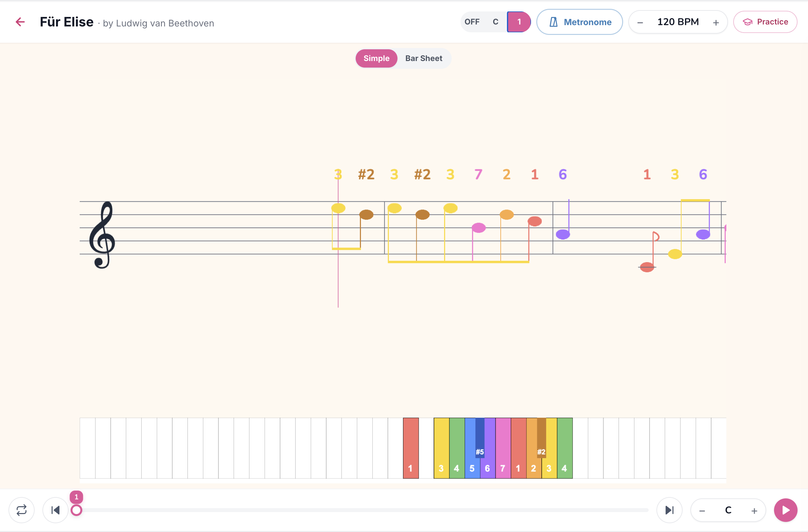Click the purple piano key labeled 6
The image size is (808, 532).
488,468
